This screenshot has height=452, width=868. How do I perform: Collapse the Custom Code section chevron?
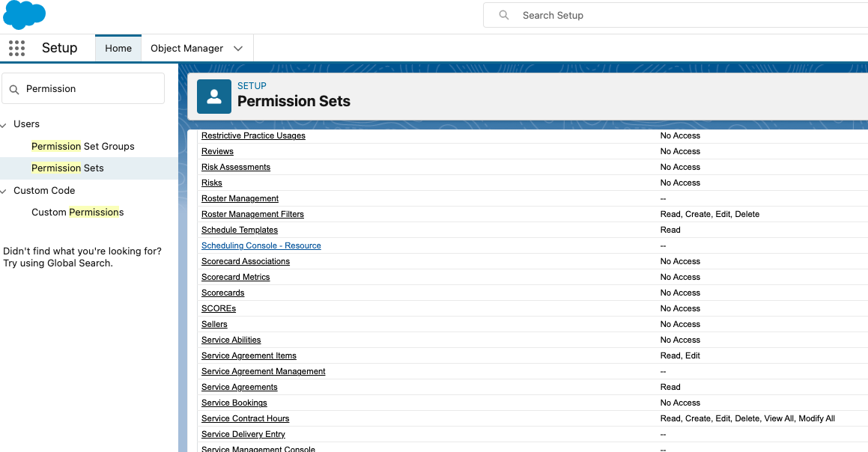click(x=4, y=191)
